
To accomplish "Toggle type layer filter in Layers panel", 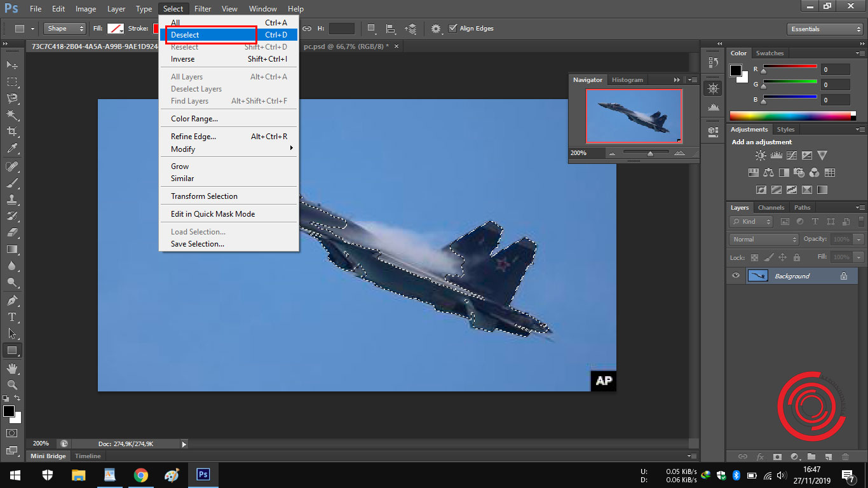I will [x=815, y=221].
